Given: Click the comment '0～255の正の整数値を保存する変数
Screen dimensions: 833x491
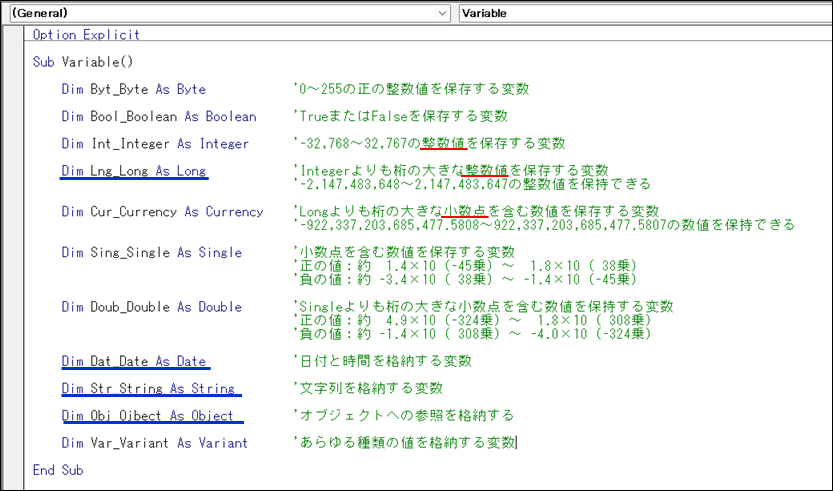Looking at the screenshot, I should (x=411, y=89).
